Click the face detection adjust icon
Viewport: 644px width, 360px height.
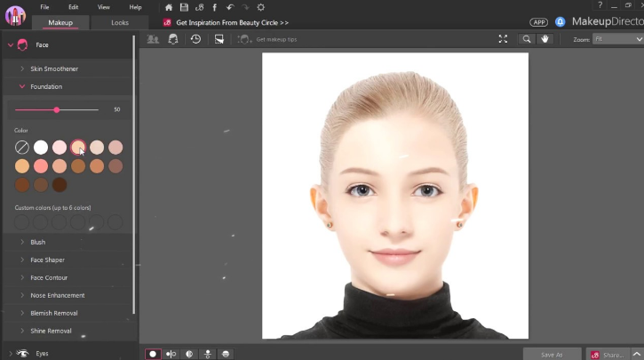click(x=173, y=39)
